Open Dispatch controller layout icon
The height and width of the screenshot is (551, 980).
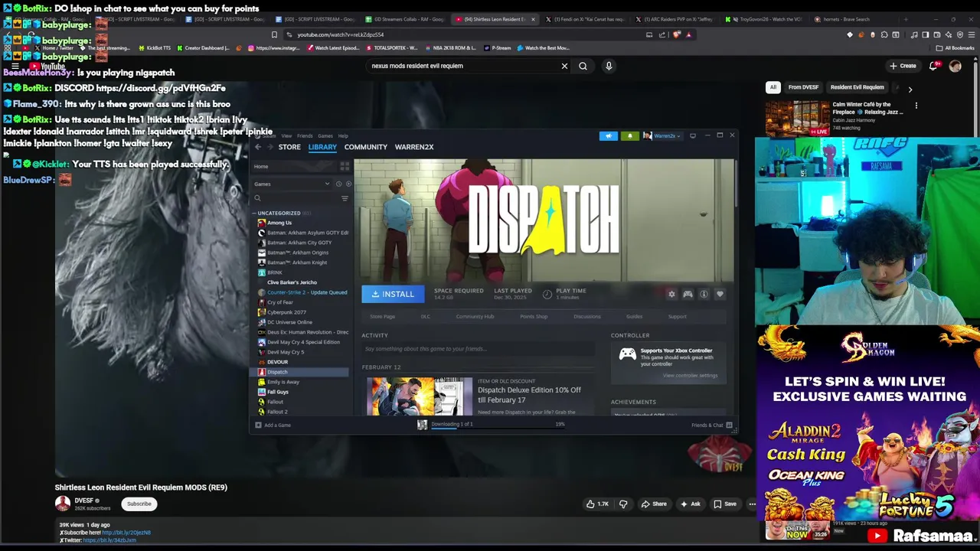point(688,294)
